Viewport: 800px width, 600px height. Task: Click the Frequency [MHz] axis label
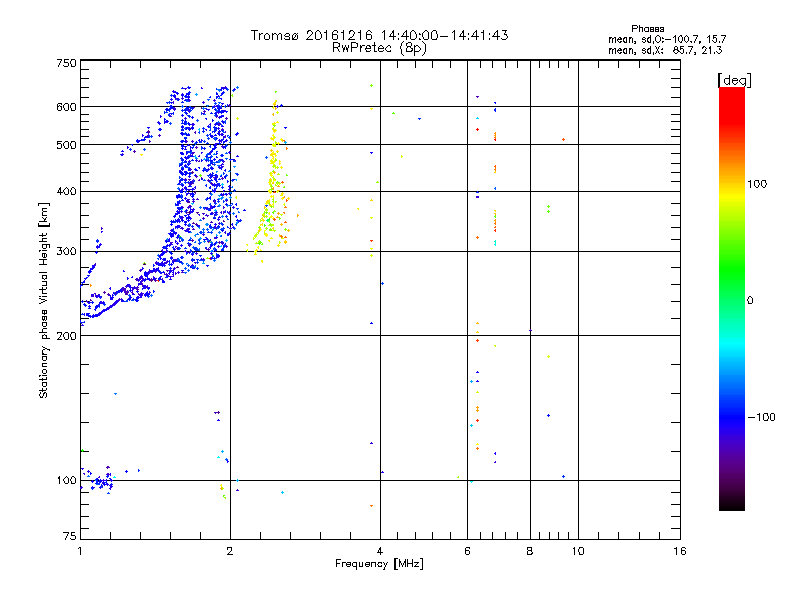pyautogui.click(x=379, y=564)
